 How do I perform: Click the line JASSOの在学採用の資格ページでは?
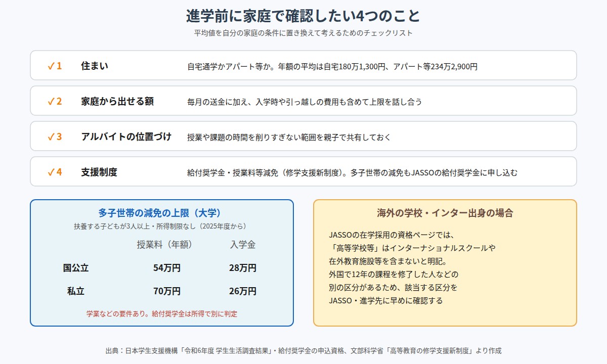pyautogui.click(x=393, y=235)
